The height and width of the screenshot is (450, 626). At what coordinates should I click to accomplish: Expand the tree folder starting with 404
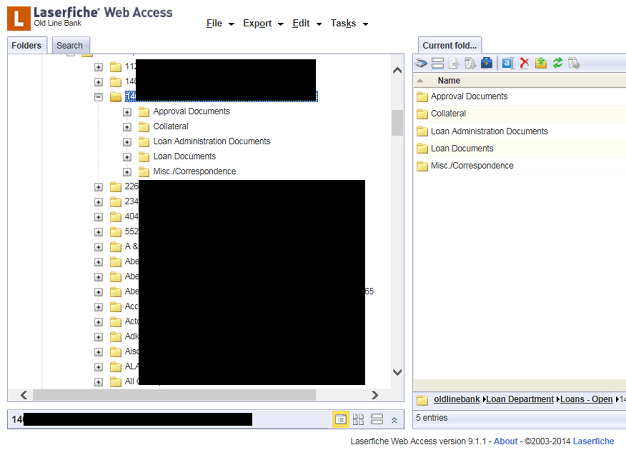tap(98, 217)
